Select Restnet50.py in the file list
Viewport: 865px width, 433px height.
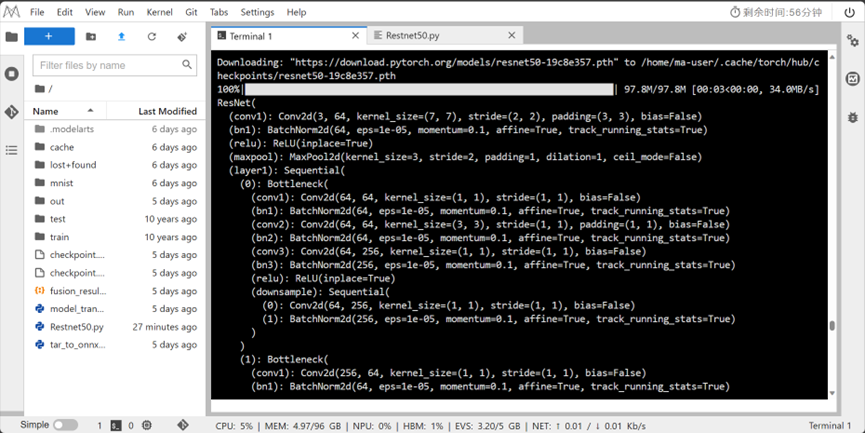[x=115, y=327]
